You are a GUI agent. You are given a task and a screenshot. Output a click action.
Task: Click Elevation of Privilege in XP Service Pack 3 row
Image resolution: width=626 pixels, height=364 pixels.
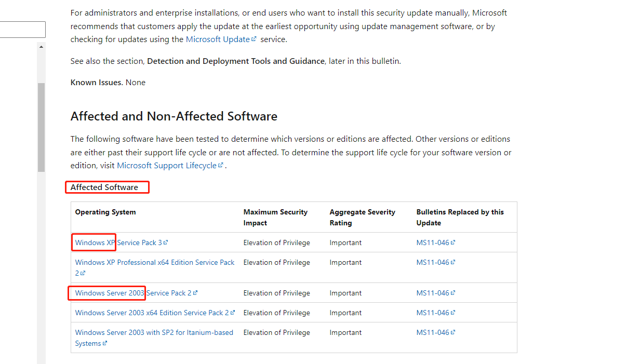(276, 242)
